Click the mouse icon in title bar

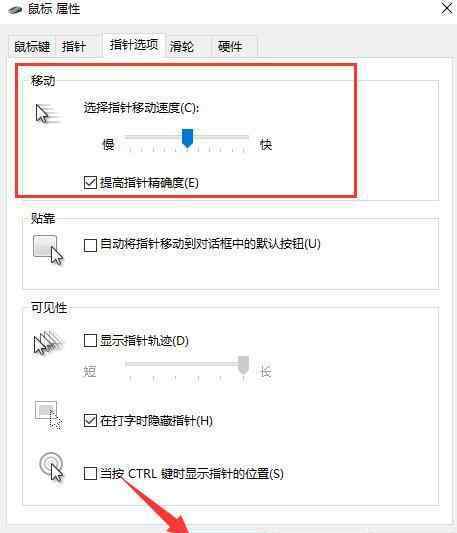(16, 10)
